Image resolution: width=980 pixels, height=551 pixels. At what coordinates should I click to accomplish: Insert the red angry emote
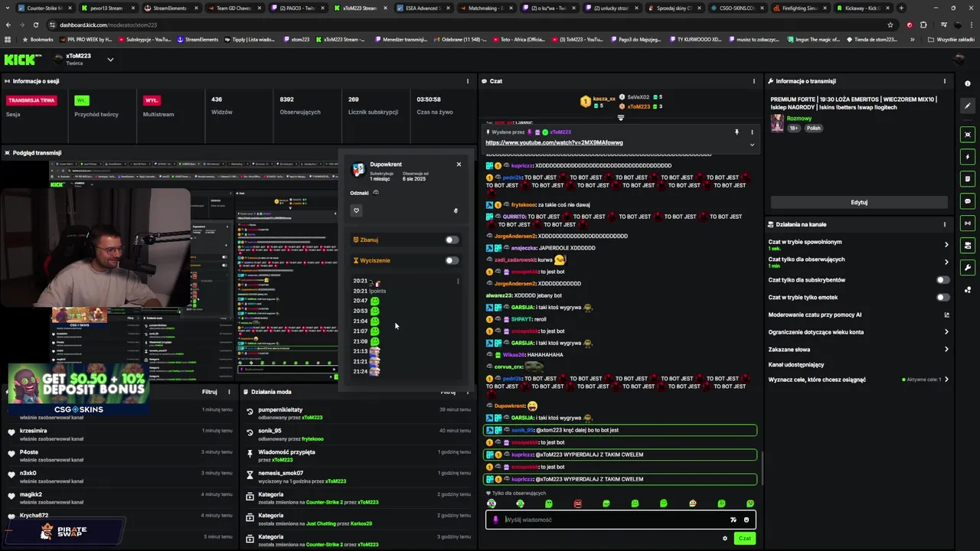(577, 504)
